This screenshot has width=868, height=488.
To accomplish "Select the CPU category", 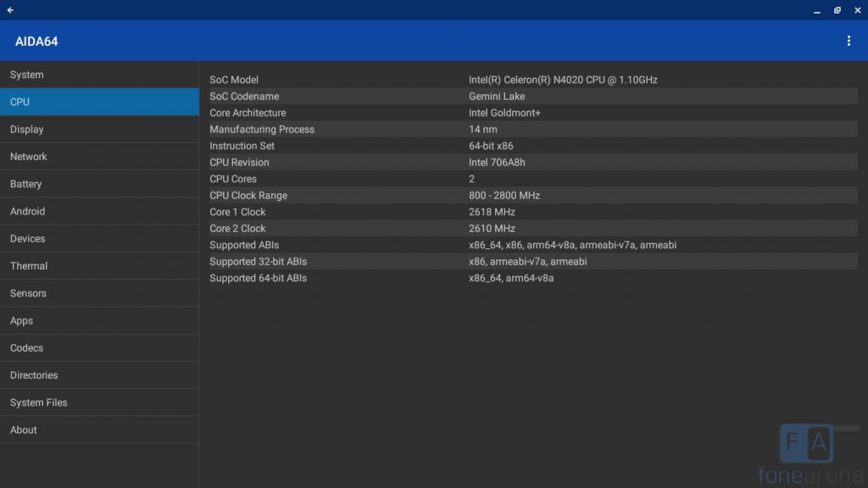I will pos(99,102).
